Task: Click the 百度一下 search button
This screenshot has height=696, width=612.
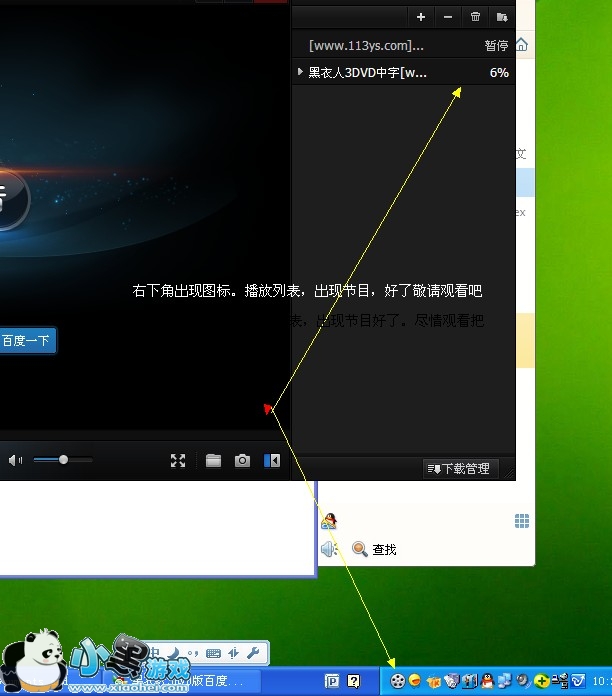Action: click(x=28, y=341)
